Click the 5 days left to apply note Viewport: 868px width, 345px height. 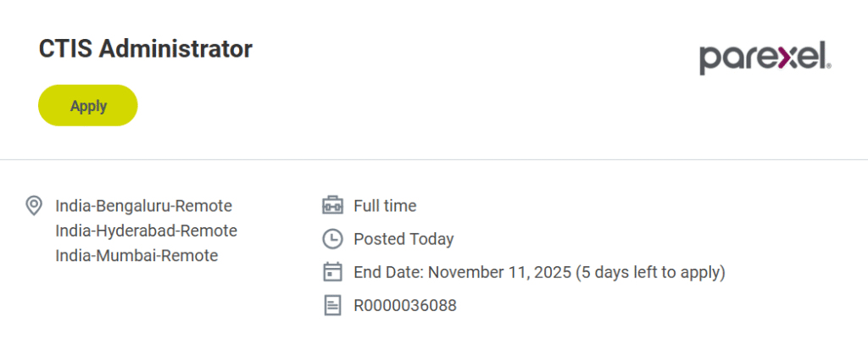tap(650, 272)
